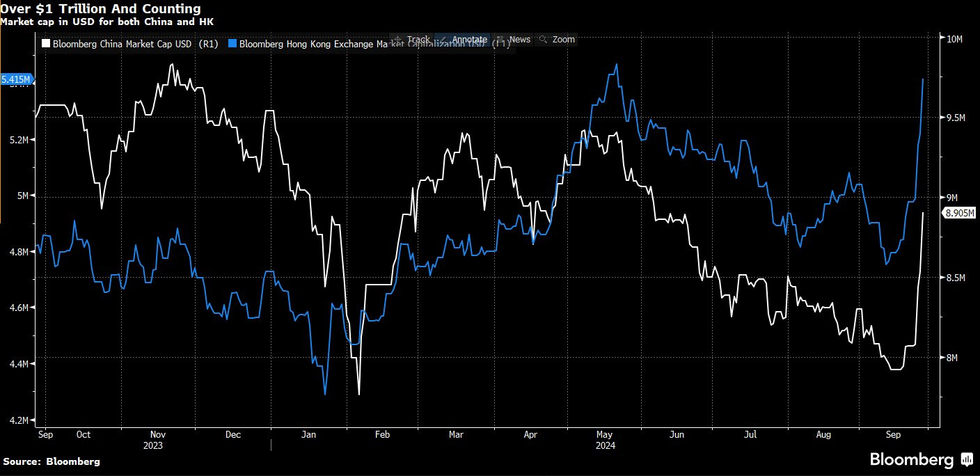Screen dimensions: 980x476
Task: Click the Apr month label on the time axis
Action: click(x=530, y=435)
